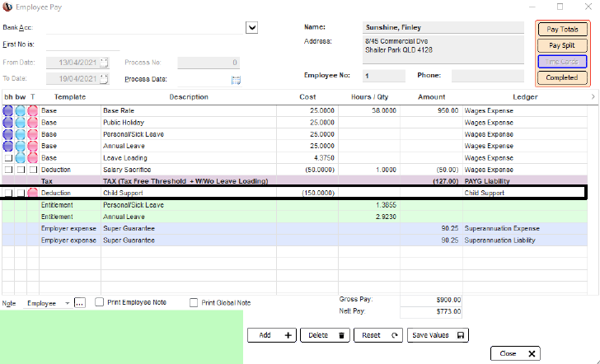
Task: Reset the pay values
Action: (x=378, y=335)
